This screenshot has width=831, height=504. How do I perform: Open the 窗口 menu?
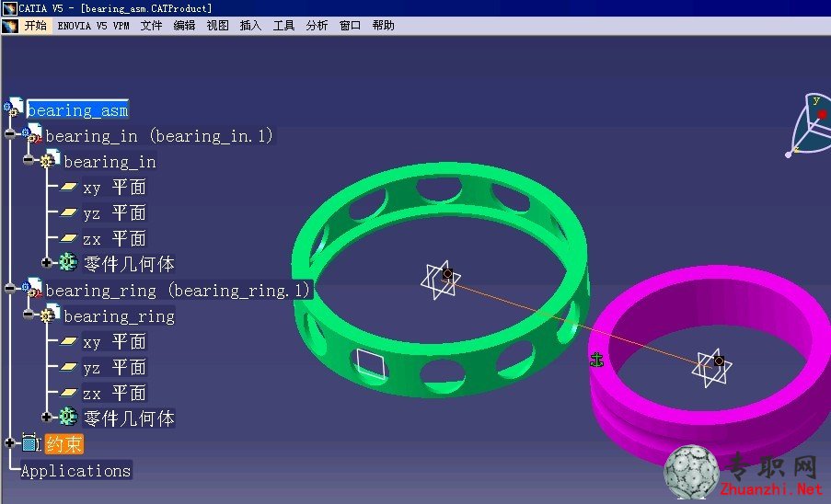pyautogui.click(x=350, y=26)
